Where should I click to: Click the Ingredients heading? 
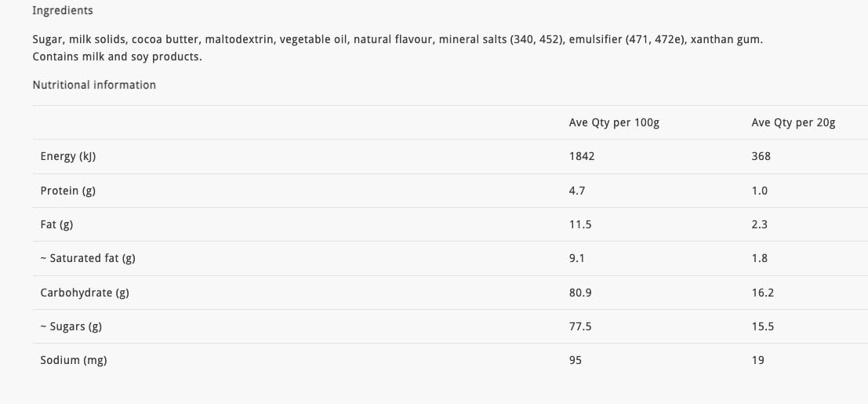pos(62,11)
